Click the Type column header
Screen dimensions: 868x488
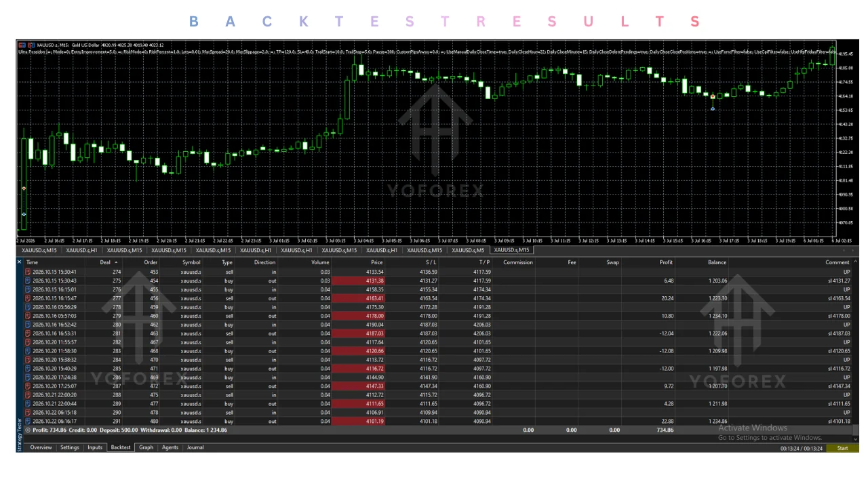(227, 262)
